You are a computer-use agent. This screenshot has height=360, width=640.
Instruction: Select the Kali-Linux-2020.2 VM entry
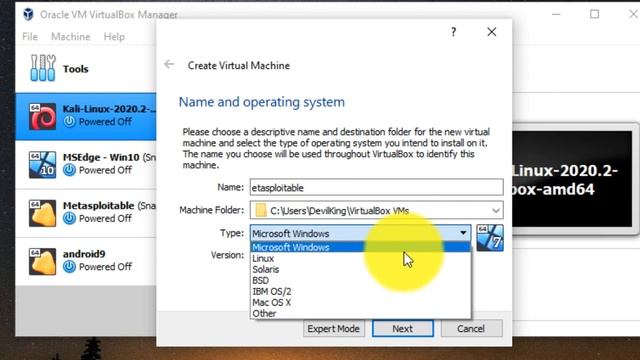pyautogui.click(x=86, y=117)
